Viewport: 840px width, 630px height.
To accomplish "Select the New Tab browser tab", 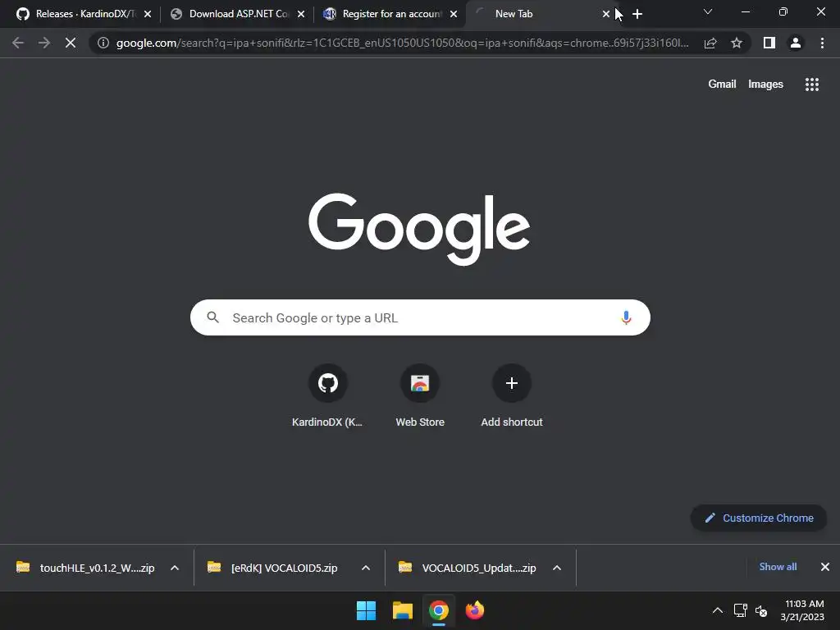I will point(536,14).
